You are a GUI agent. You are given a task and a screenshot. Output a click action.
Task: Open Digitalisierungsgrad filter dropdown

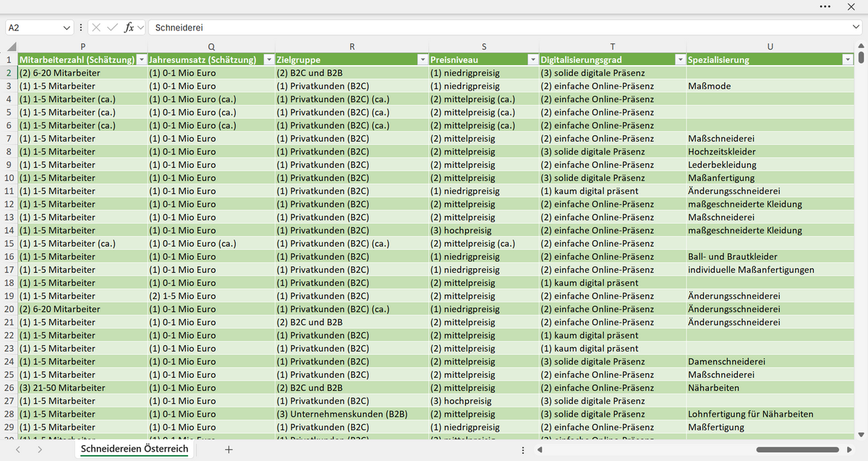click(681, 59)
